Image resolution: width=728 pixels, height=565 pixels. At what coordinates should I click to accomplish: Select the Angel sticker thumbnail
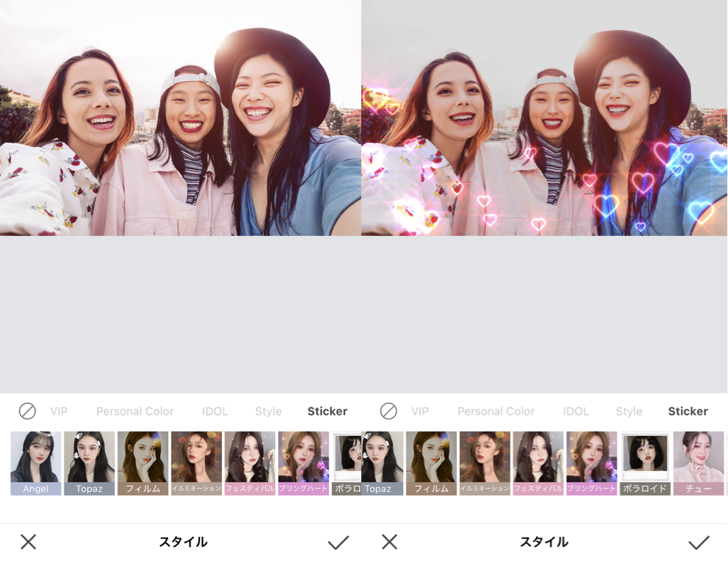point(35,463)
